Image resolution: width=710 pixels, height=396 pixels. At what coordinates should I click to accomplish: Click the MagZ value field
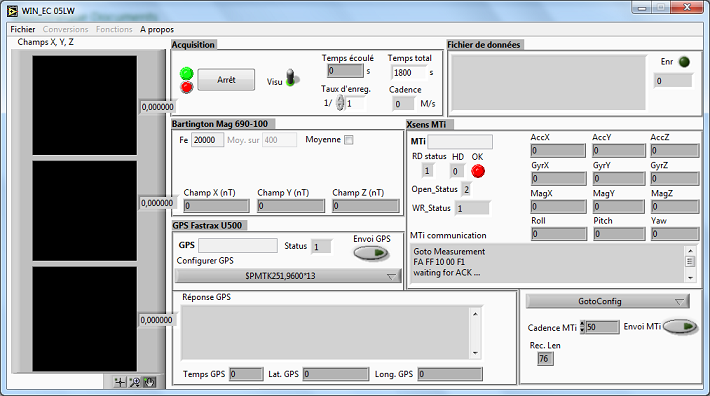click(675, 206)
